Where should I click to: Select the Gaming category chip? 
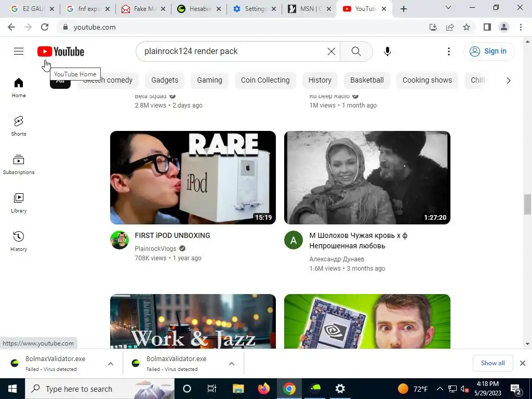point(210,80)
